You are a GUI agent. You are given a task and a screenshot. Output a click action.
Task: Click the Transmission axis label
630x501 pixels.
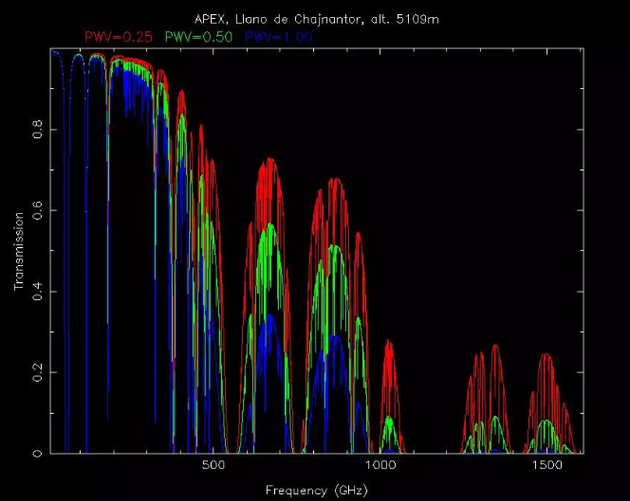[x=18, y=251]
